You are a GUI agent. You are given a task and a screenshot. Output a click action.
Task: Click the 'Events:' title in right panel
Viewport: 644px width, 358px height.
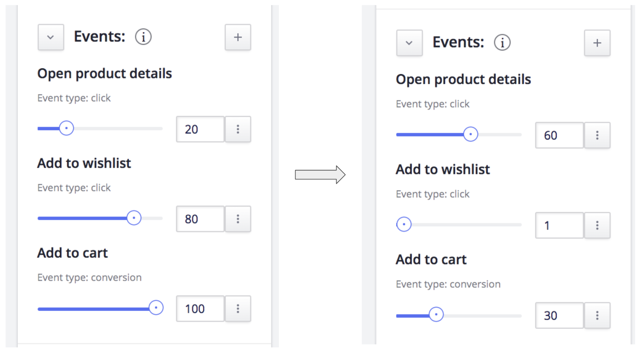pyautogui.click(x=458, y=42)
